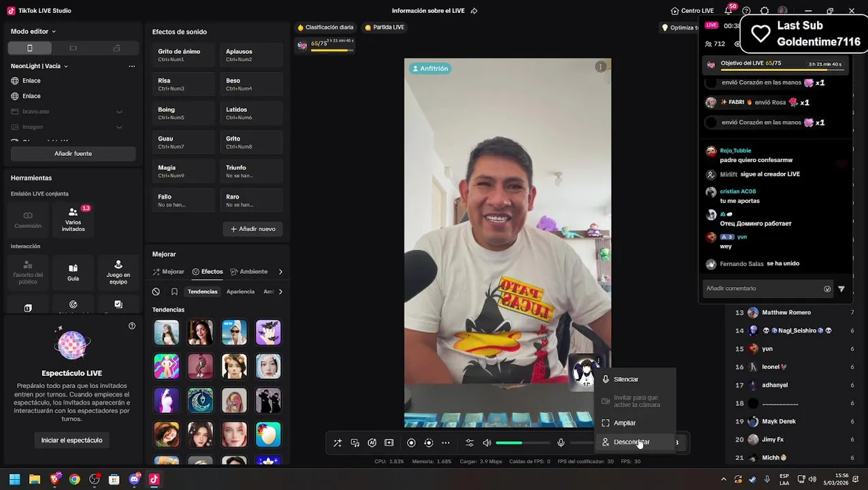Mute the microphone icon in bottom toolbar
Image resolution: width=868 pixels, height=490 pixels.
click(561, 442)
